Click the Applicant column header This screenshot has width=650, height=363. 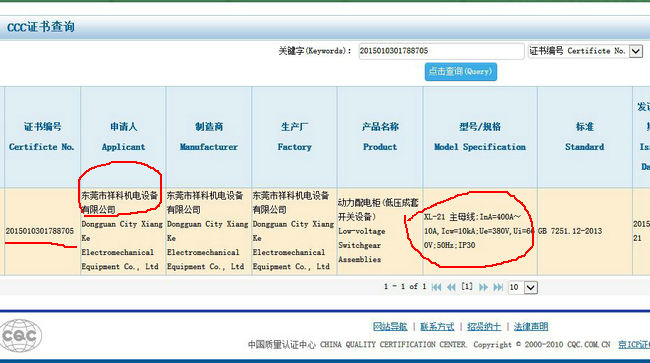(x=123, y=137)
